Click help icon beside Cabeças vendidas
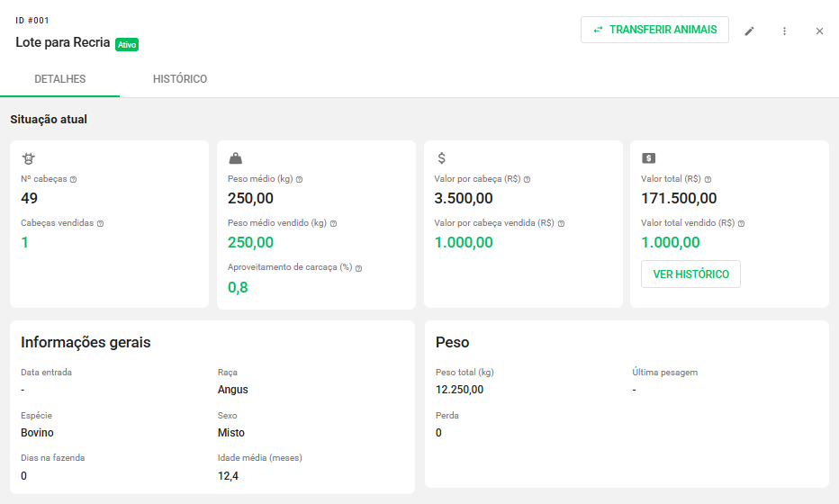Viewport: 839px width, 504px height. pos(100,223)
